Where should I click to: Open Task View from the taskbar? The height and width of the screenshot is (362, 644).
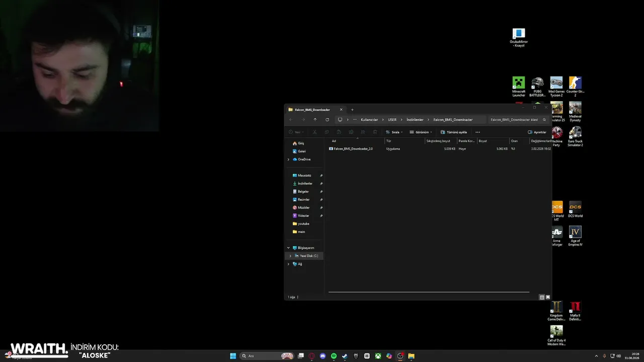point(300,356)
